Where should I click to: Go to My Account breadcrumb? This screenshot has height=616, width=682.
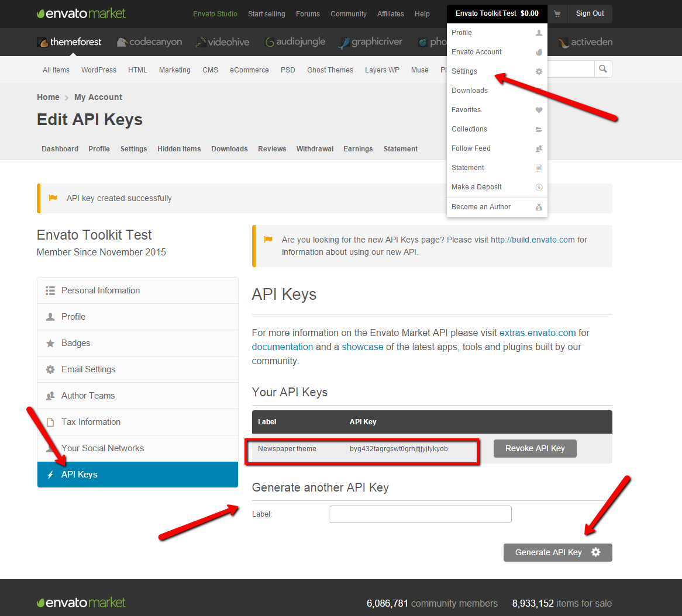(98, 98)
